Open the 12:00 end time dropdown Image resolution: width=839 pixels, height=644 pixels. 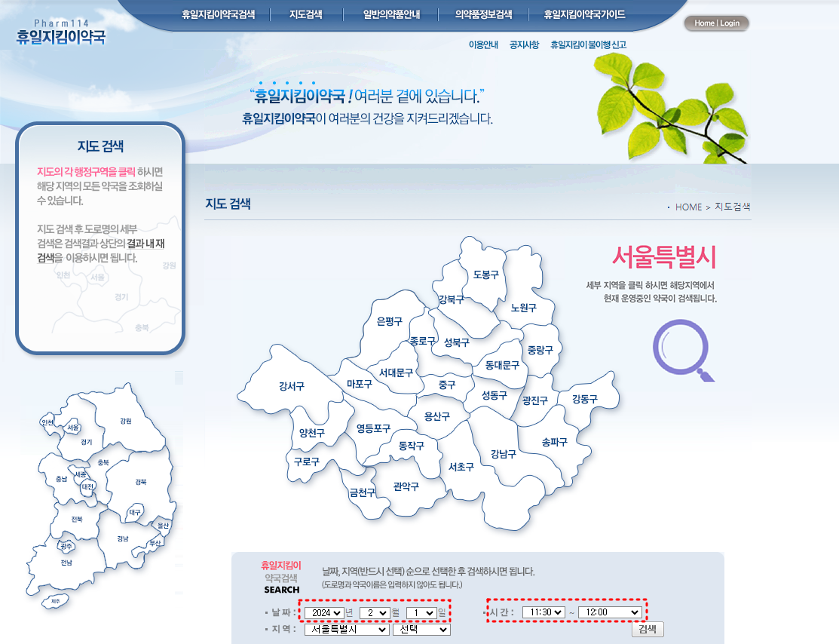(x=611, y=612)
